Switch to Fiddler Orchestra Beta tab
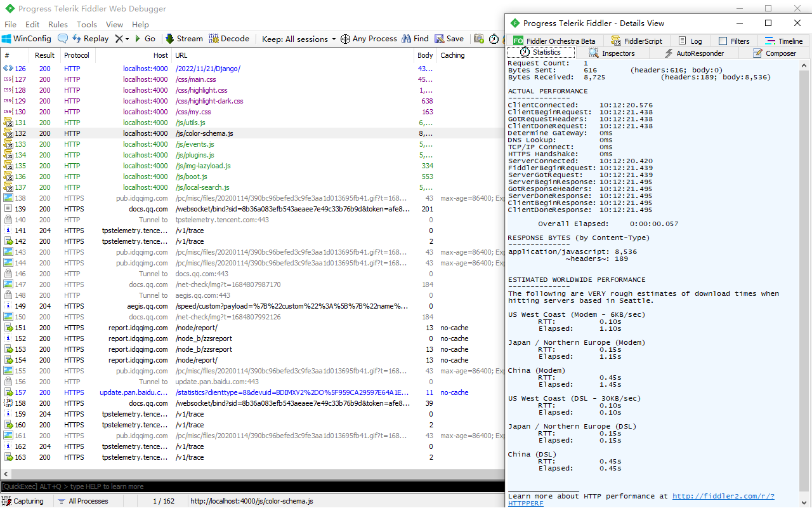The height and width of the screenshot is (508, 812). coord(554,41)
